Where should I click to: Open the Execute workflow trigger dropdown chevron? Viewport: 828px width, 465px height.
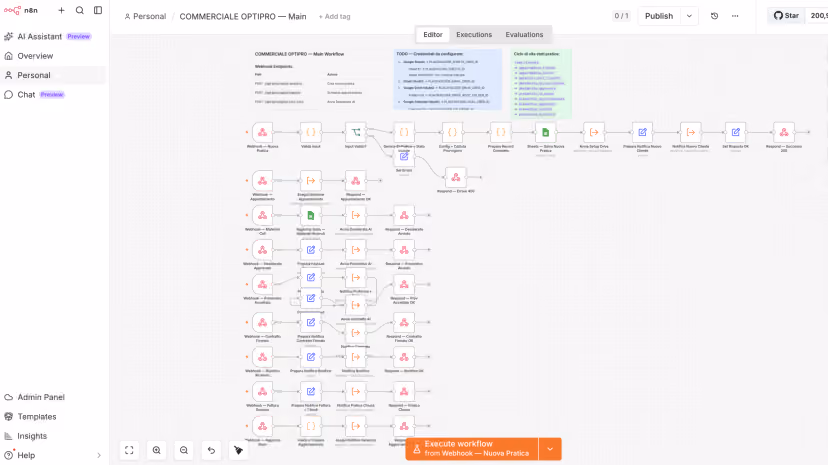(x=550, y=449)
